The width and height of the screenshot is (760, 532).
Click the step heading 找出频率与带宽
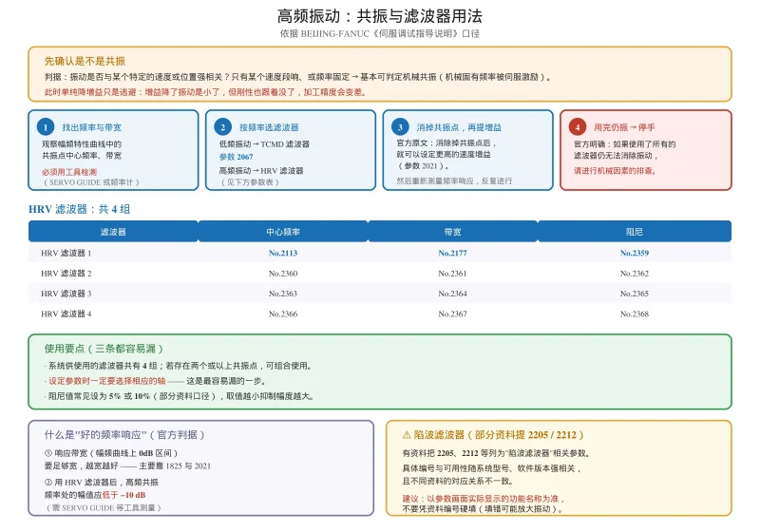click(x=91, y=127)
